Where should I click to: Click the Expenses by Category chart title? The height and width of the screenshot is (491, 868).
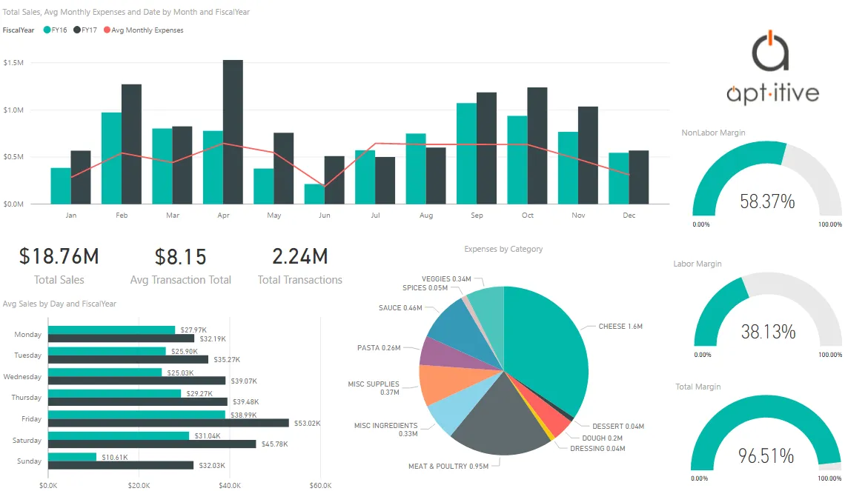(503, 249)
